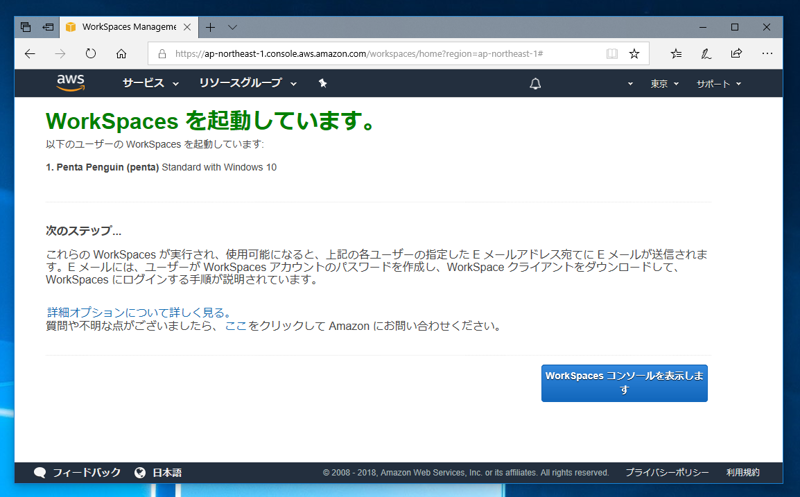Click the copyright notice text

[x=466, y=473]
